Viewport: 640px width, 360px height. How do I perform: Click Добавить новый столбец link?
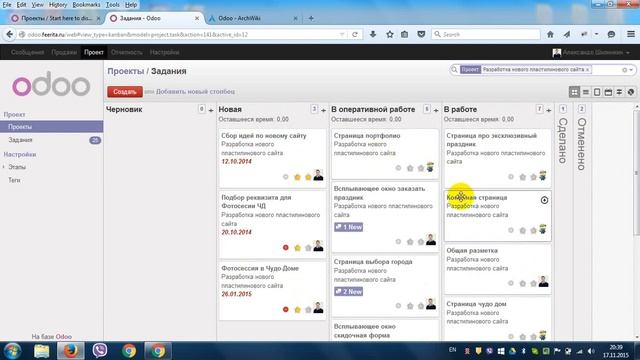click(195, 92)
